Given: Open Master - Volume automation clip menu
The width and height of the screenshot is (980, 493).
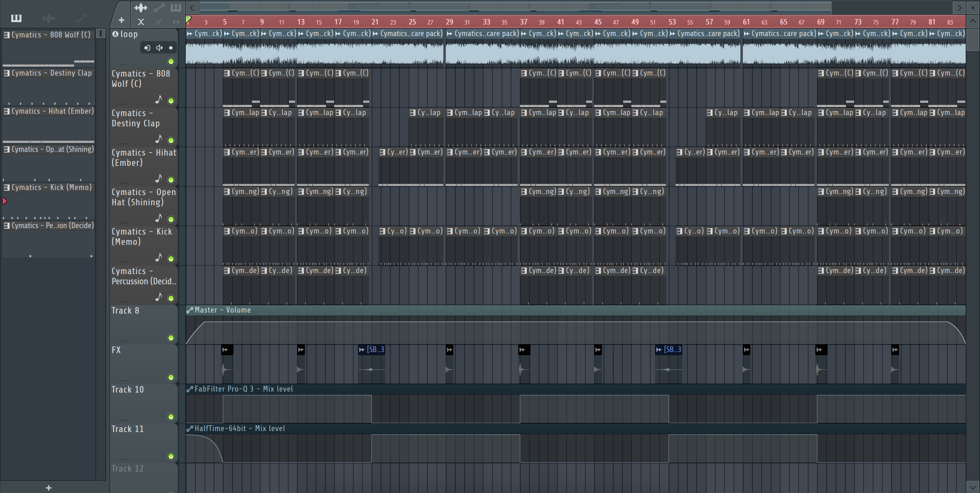Looking at the screenshot, I should point(190,310).
